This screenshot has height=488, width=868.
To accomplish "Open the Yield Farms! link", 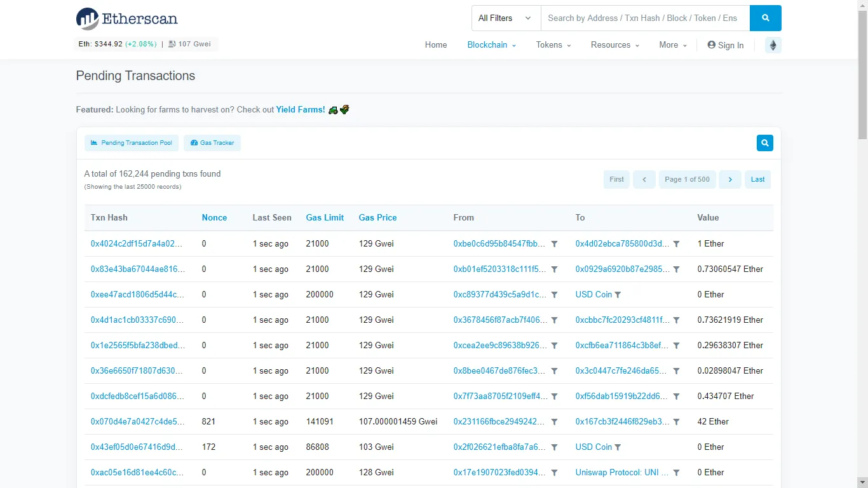I will [300, 109].
